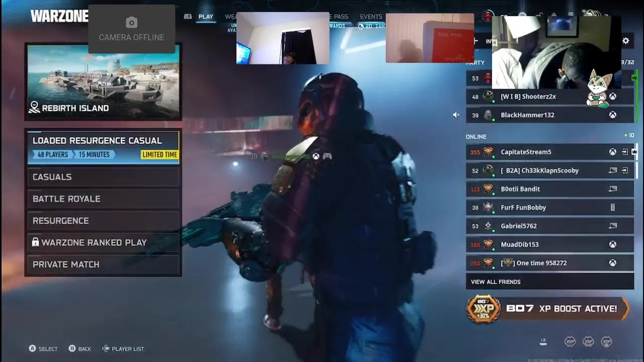Click the PARTY section header

(x=475, y=63)
